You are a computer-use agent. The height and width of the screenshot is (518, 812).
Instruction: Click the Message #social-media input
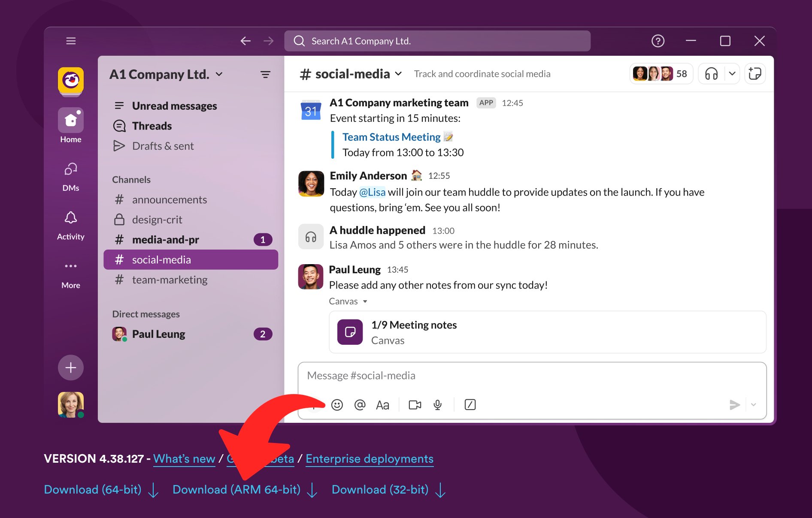(532, 376)
